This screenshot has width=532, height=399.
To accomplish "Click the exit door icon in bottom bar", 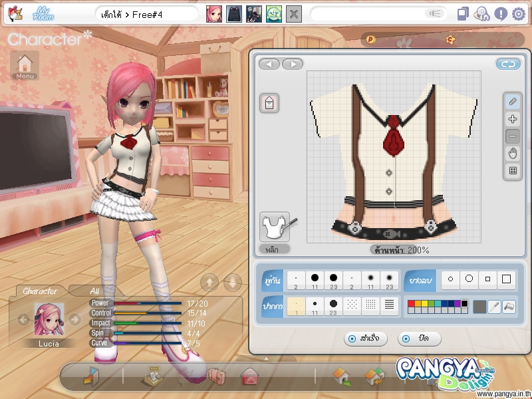I will coord(91,376).
